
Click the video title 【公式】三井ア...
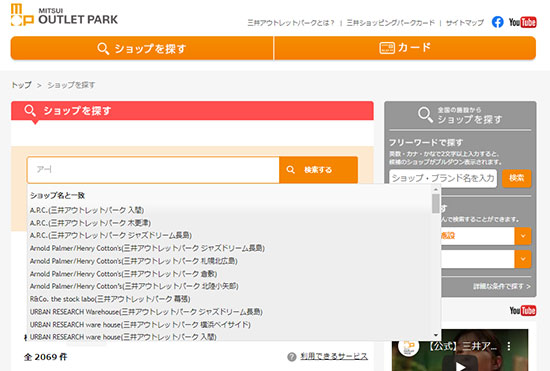click(x=463, y=346)
